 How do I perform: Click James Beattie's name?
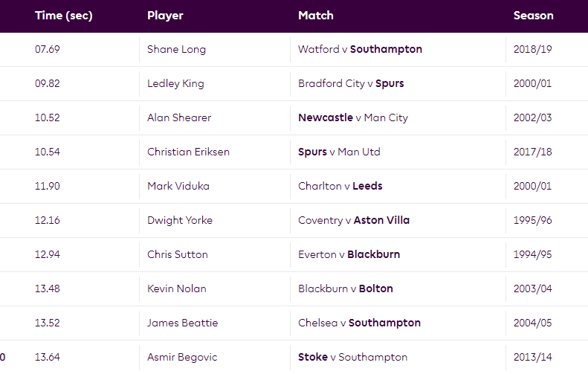(182, 323)
